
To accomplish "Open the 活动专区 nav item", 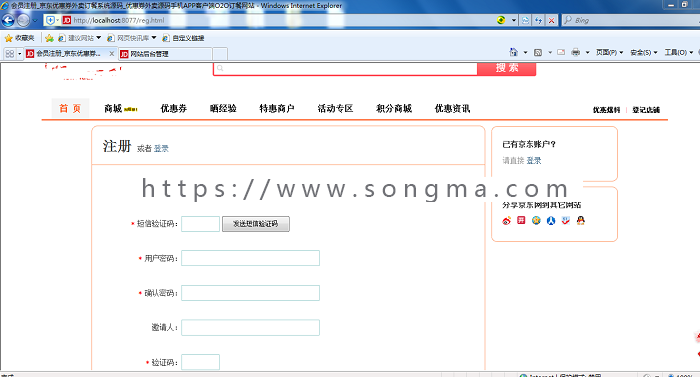I will (x=335, y=108).
